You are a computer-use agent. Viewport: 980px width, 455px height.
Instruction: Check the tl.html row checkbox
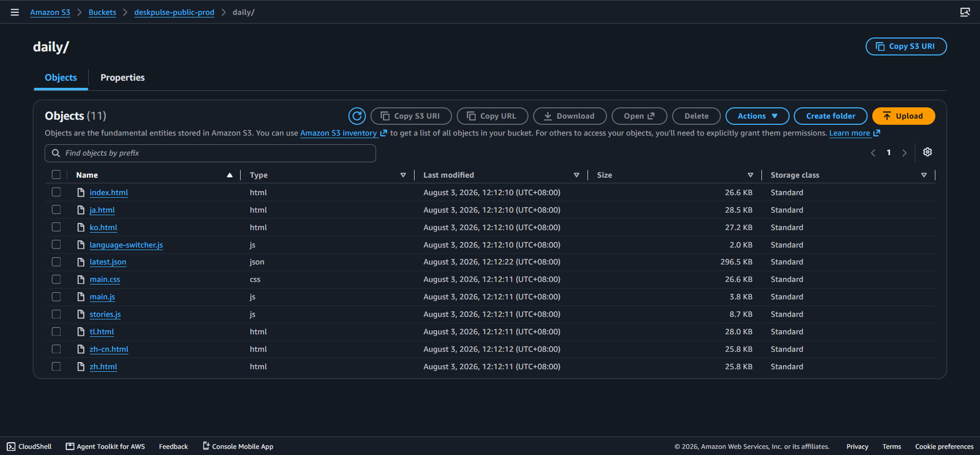coord(56,332)
